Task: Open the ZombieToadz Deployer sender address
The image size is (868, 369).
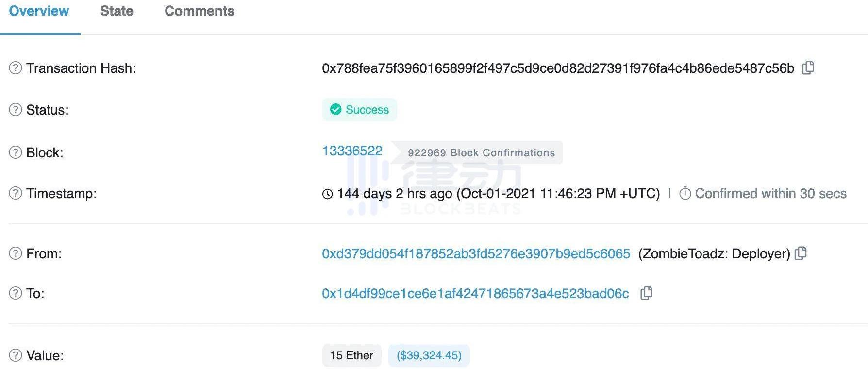Action: tap(476, 253)
